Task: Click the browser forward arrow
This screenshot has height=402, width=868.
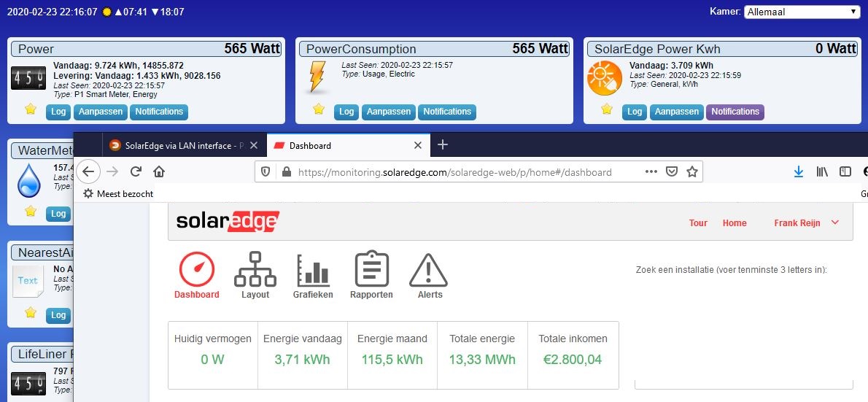Action: coord(112,171)
